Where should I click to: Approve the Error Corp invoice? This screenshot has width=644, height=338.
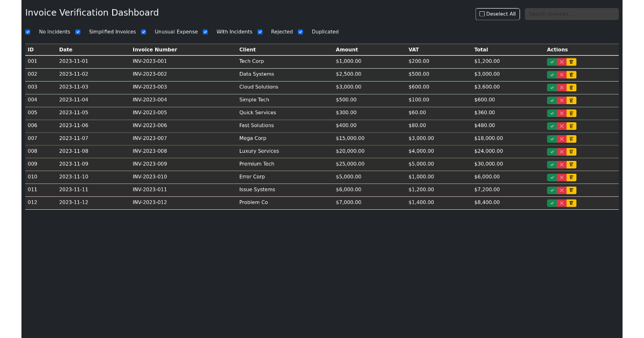pos(552,178)
